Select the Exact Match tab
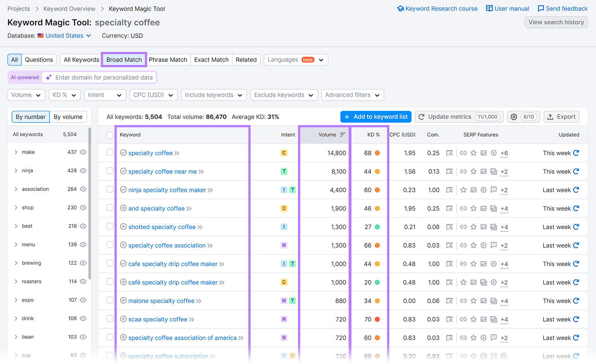Image resolution: width=596 pixels, height=364 pixels. (211, 60)
